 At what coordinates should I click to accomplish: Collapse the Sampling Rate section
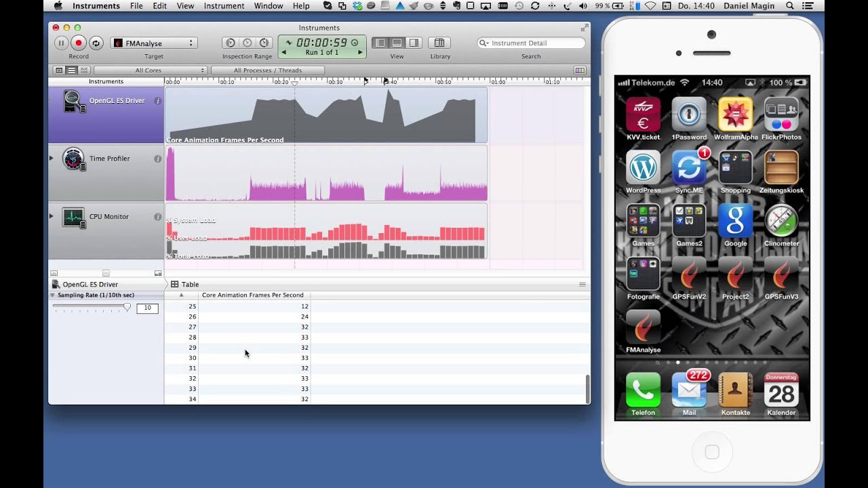point(52,296)
